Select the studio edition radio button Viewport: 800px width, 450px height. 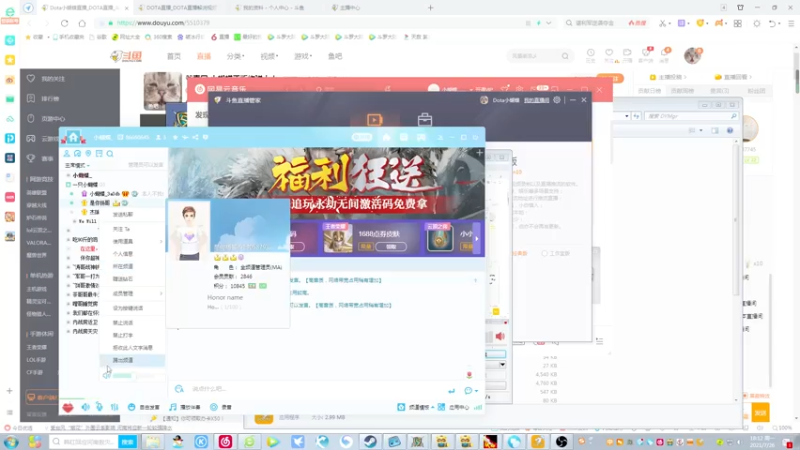[544, 253]
